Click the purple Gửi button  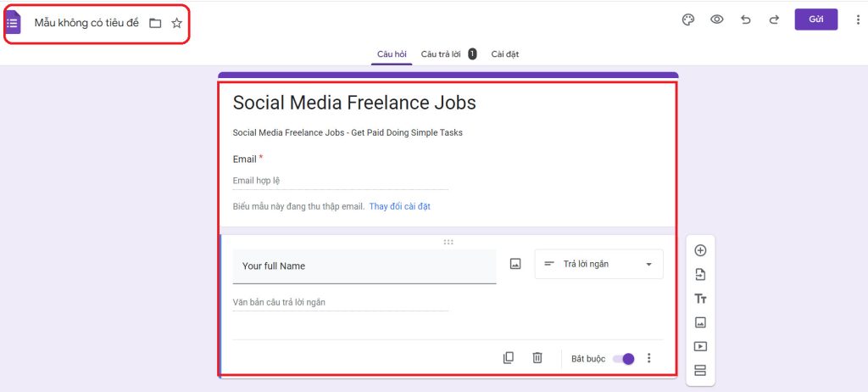[x=815, y=20]
